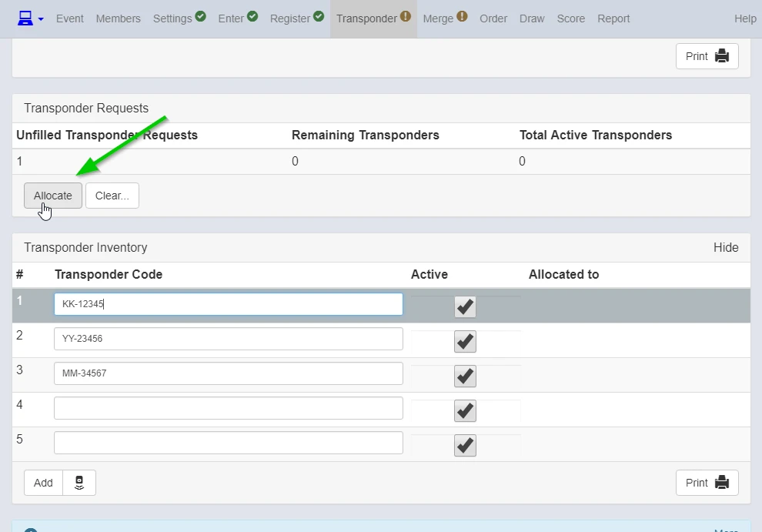Click the printer icon in bottom Print button
This screenshot has height=532, width=762.
pos(720,483)
